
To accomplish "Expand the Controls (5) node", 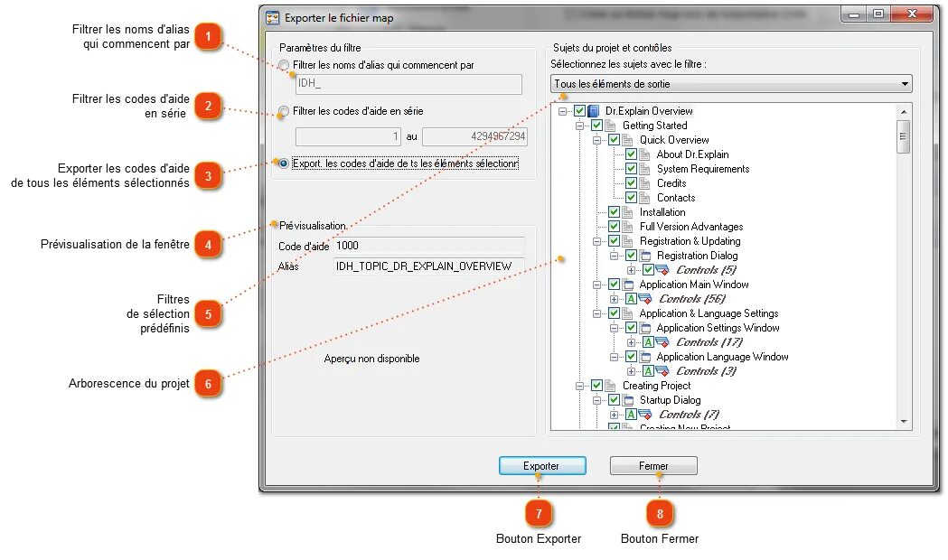I will [631, 270].
